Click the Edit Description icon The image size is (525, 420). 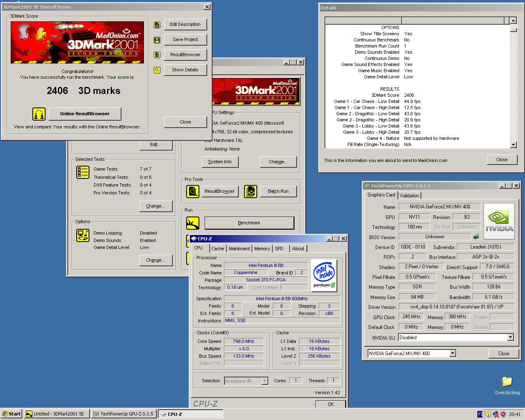(x=157, y=25)
